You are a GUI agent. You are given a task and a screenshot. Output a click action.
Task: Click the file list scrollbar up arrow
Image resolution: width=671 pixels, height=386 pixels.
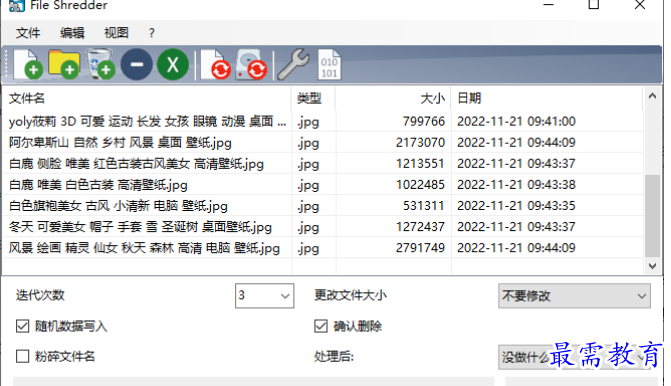[652, 96]
